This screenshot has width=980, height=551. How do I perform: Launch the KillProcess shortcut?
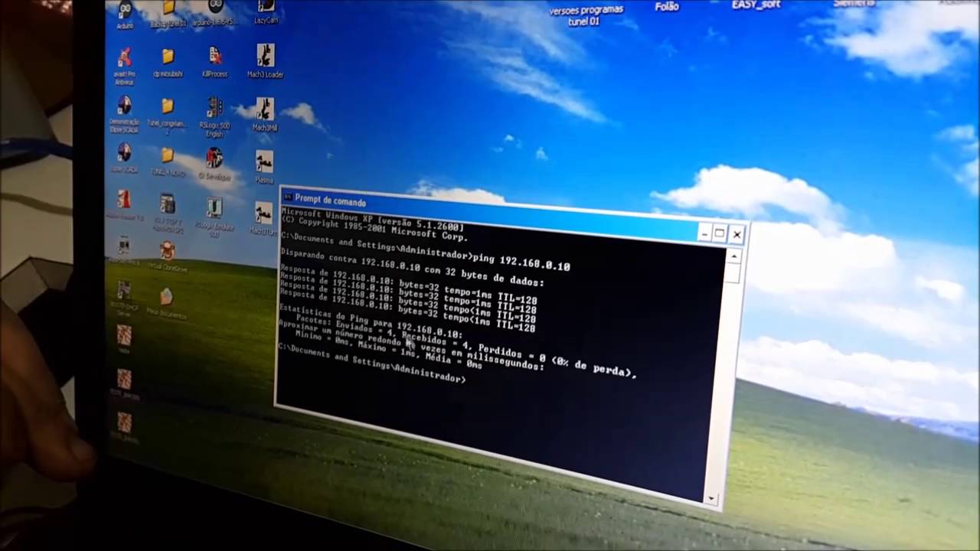pyautogui.click(x=215, y=61)
